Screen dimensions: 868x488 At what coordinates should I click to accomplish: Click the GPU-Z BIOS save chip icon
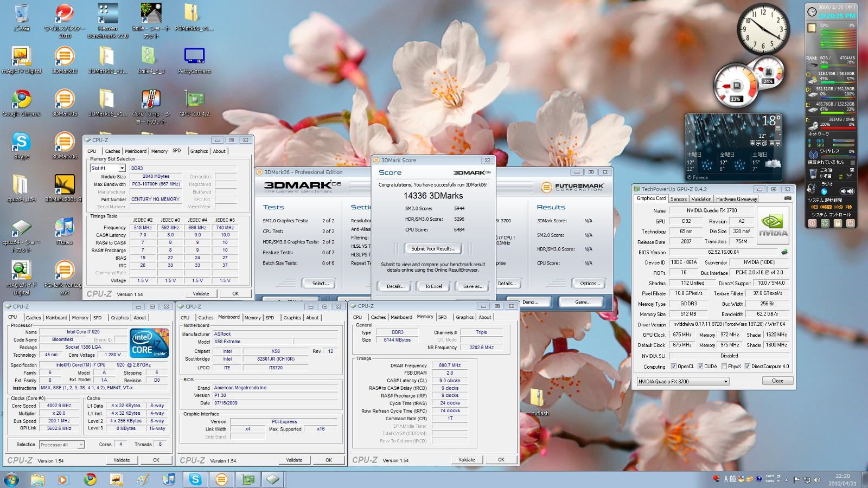[x=784, y=252]
